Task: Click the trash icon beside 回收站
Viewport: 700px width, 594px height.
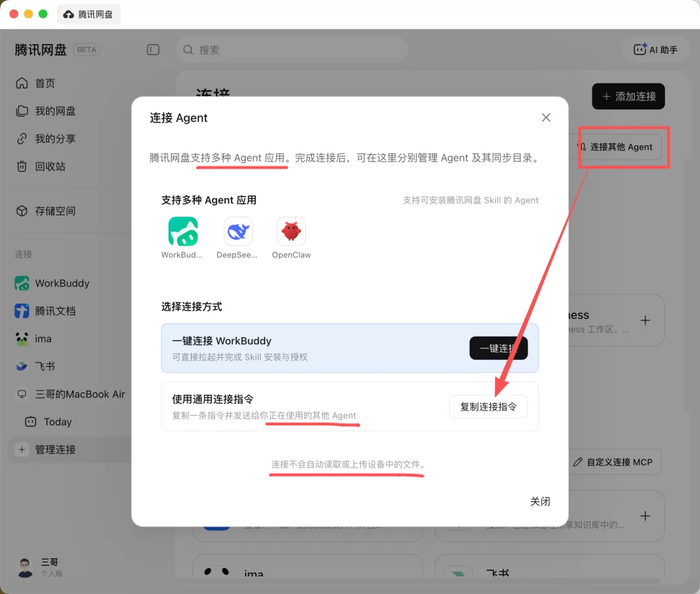Action: [x=22, y=166]
